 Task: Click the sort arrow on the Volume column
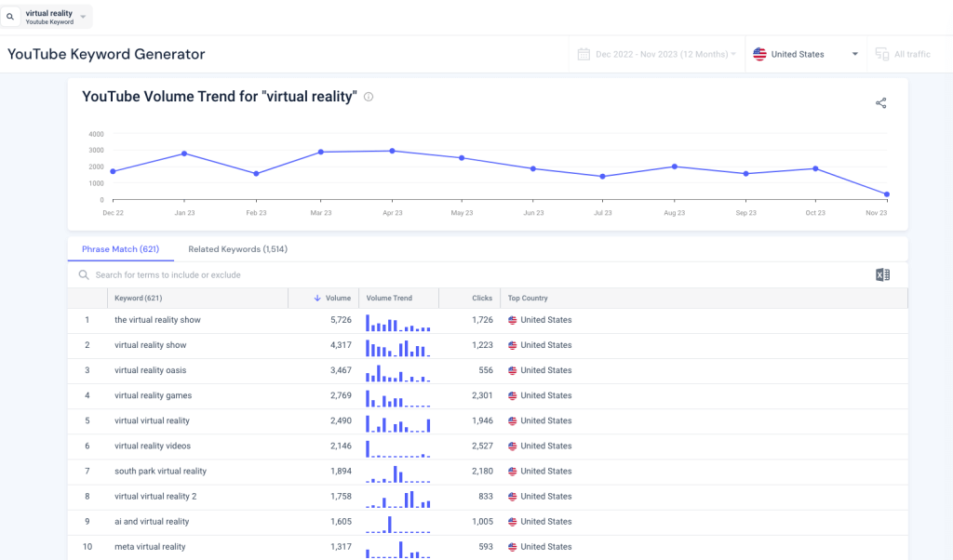[315, 298]
